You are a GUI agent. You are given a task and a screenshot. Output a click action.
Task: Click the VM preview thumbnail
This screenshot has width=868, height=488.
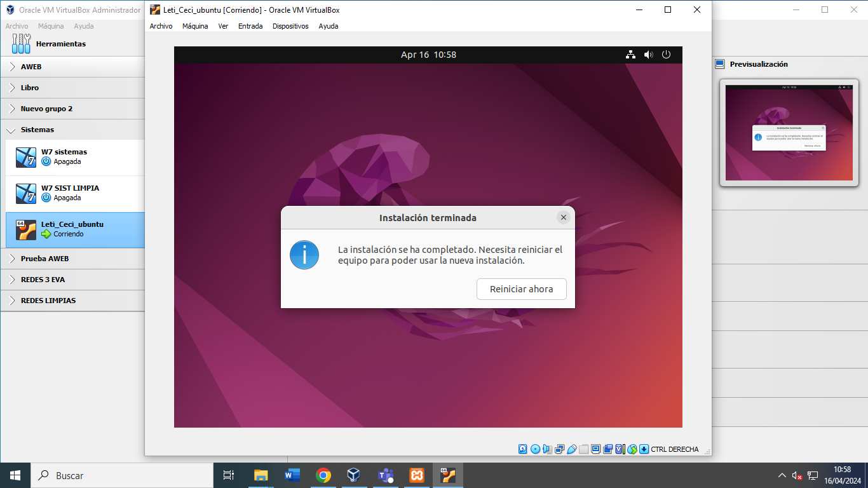point(789,133)
